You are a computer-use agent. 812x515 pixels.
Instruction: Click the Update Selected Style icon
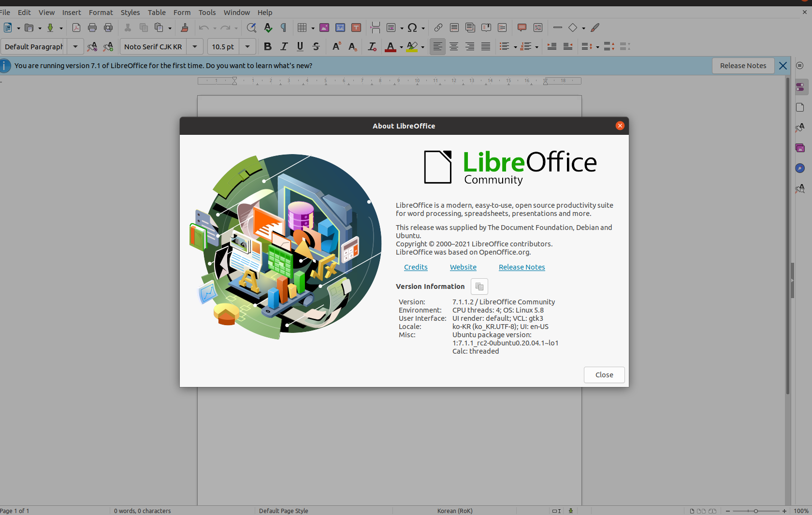pos(92,46)
